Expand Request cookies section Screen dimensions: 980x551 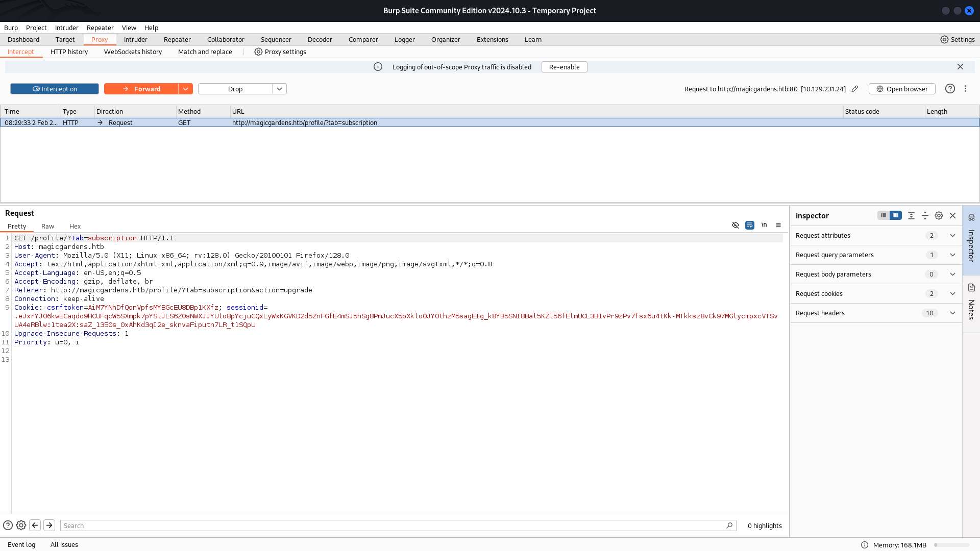pos(876,293)
